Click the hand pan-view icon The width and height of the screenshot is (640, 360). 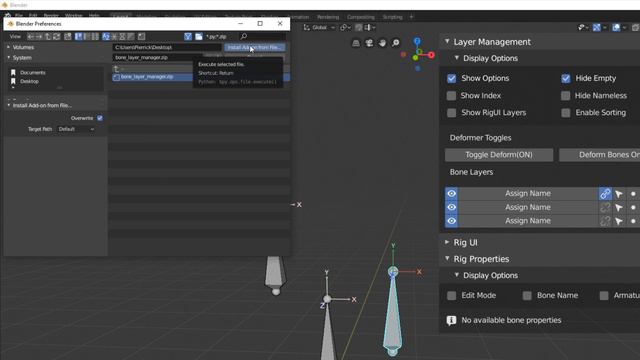[x=382, y=43]
